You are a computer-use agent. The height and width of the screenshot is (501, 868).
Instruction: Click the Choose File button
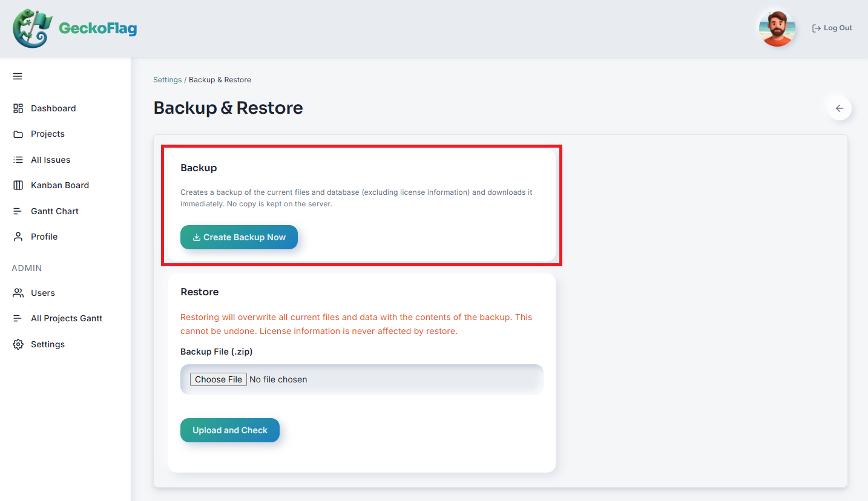point(219,379)
